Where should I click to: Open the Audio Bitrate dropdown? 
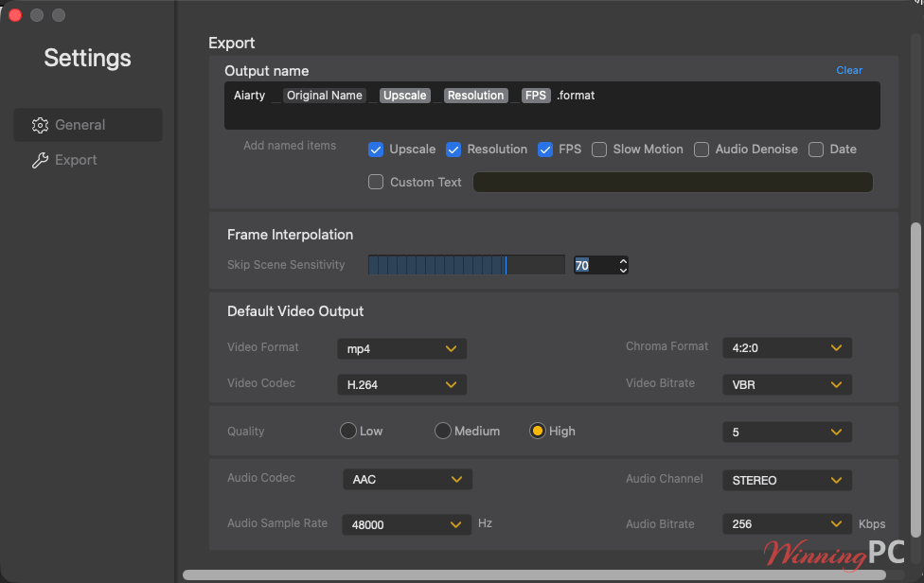[x=788, y=523]
